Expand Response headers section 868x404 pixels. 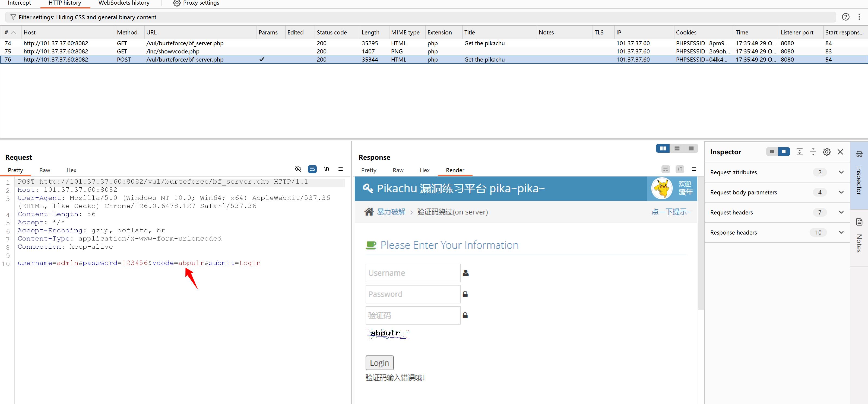pyautogui.click(x=841, y=232)
